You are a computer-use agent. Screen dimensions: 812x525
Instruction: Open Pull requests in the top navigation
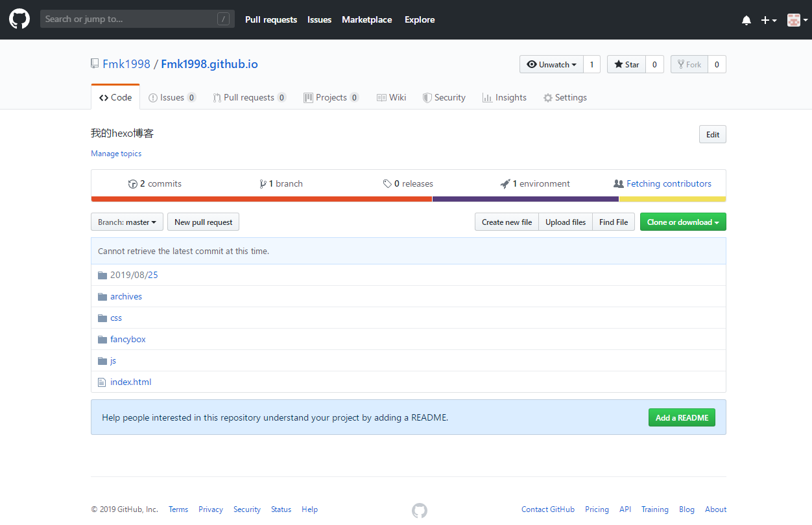[x=271, y=20]
